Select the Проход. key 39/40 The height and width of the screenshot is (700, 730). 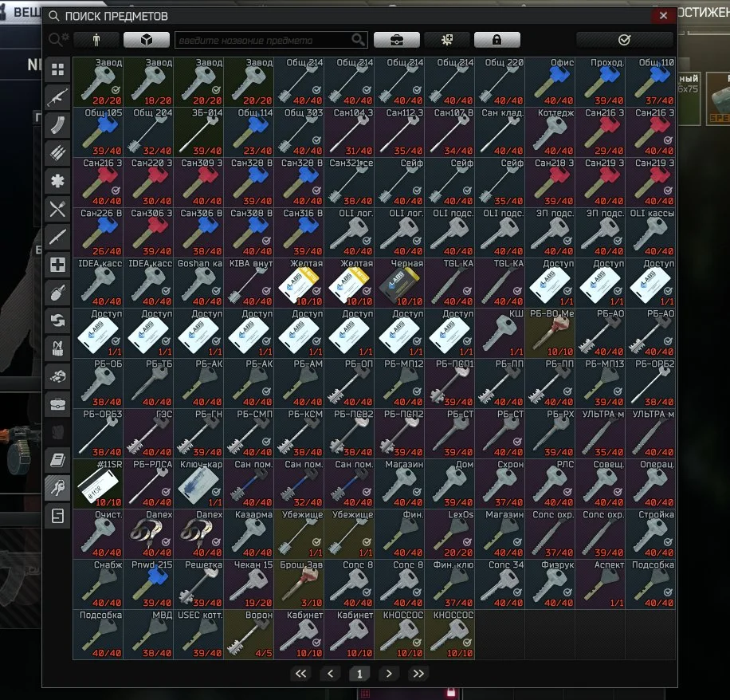pyautogui.click(x=601, y=82)
